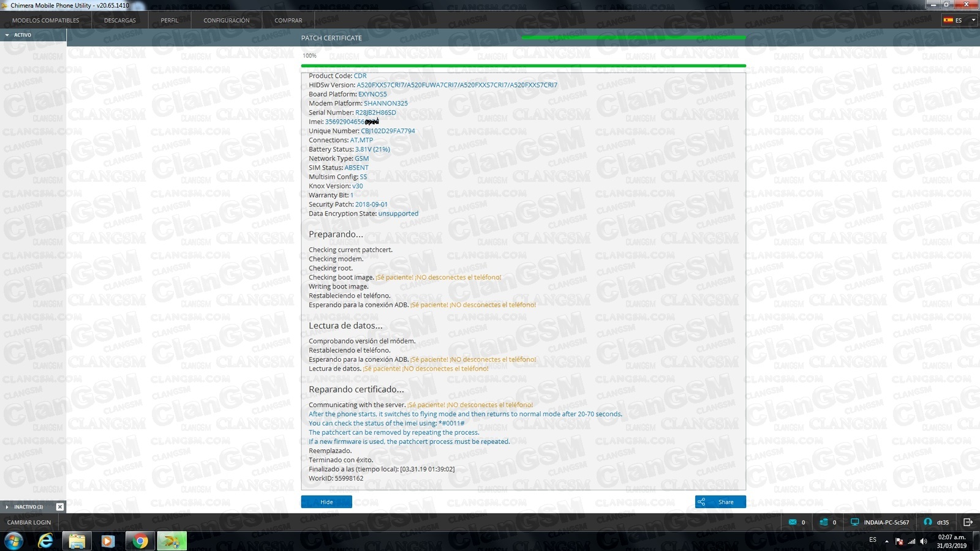This screenshot has height=551, width=980.
Task: Click the INDAIA-PC-5c567 computer name
Action: 886,522
